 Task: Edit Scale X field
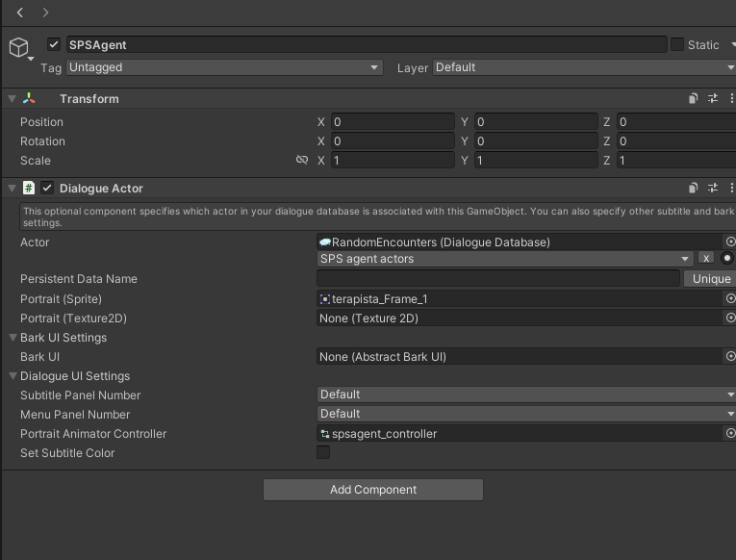(x=393, y=161)
